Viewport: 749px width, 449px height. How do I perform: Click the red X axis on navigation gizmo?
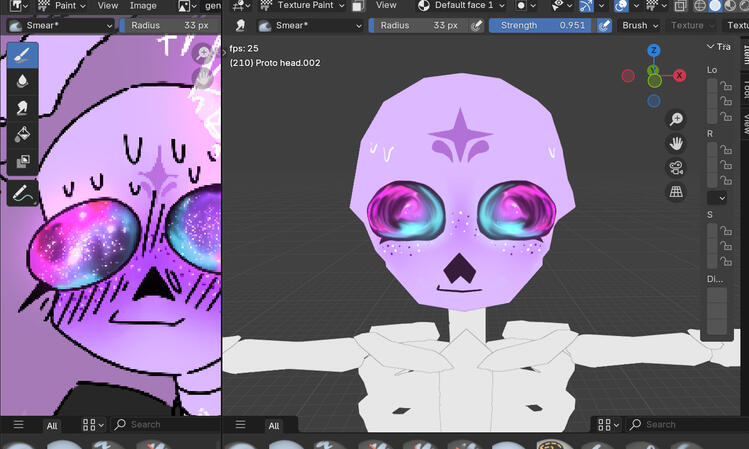679,75
